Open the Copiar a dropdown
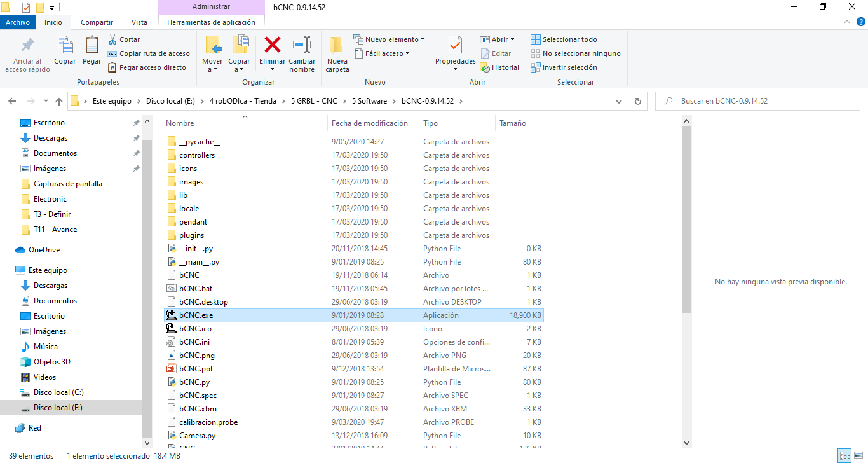Viewport: 868px width, 463px height. [239, 66]
